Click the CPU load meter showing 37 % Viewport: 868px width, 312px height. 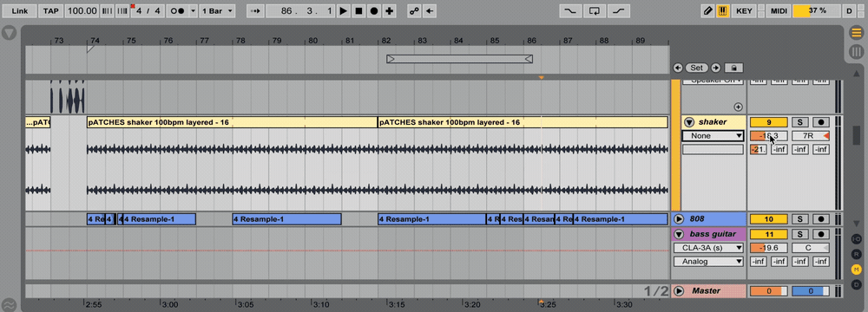(817, 10)
